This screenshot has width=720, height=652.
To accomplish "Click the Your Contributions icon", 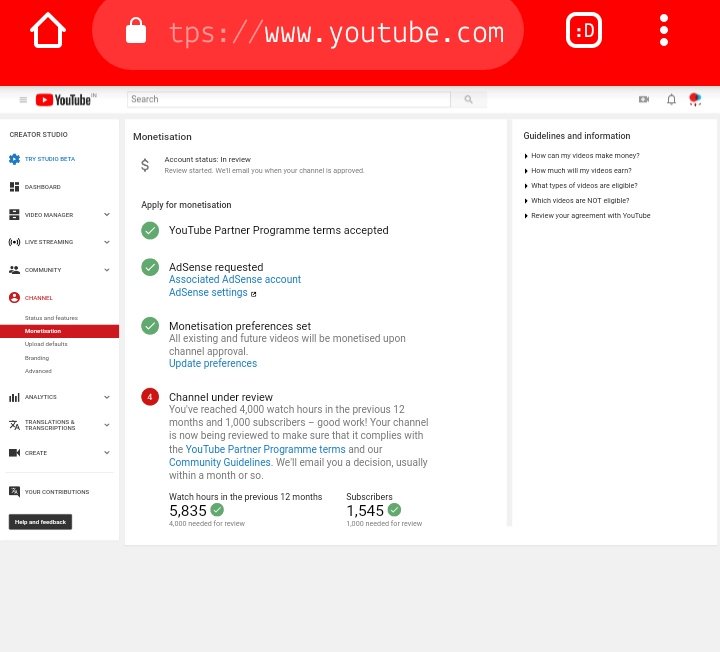I will [14, 491].
